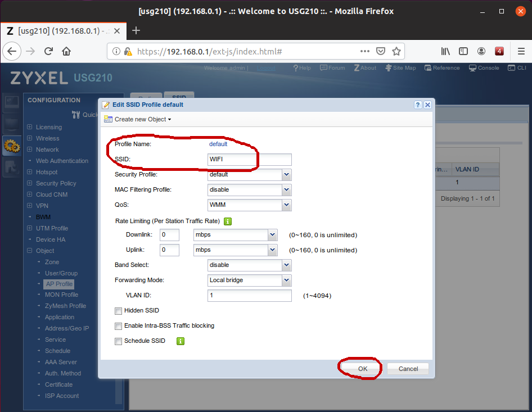Confirm the dialog with OK
The image size is (532, 412).
(363, 369)
